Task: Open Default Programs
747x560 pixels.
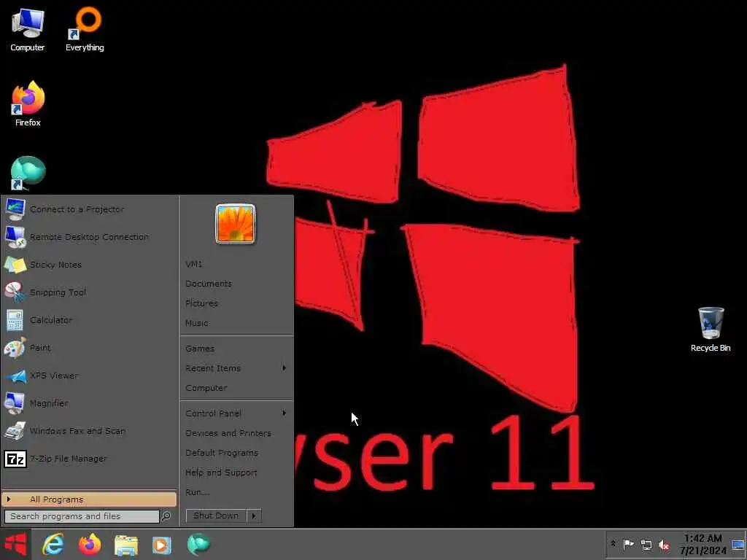Action: [222, 453]
